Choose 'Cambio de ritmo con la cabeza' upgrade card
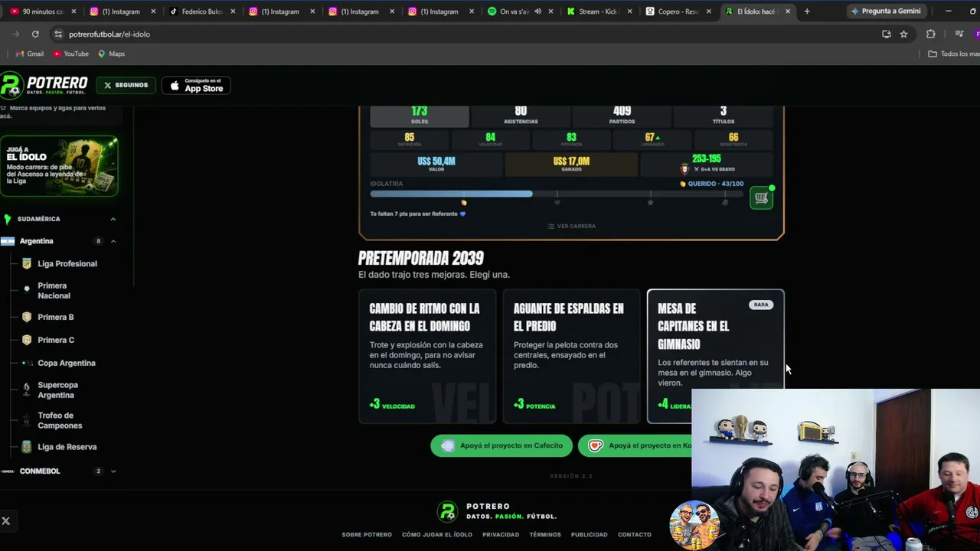The height and width of the screenshot is (551, 980). pos(427,357)
